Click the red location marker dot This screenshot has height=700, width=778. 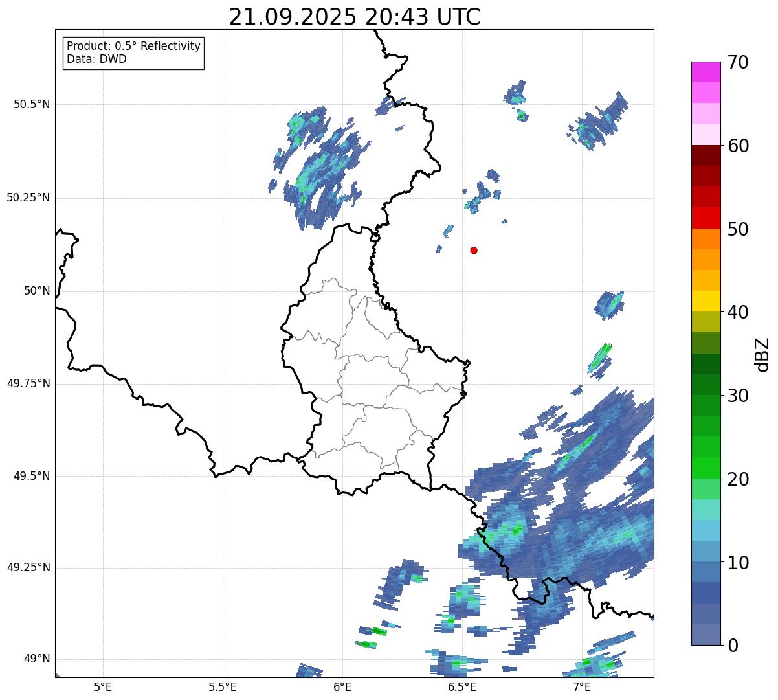(474, 250)
